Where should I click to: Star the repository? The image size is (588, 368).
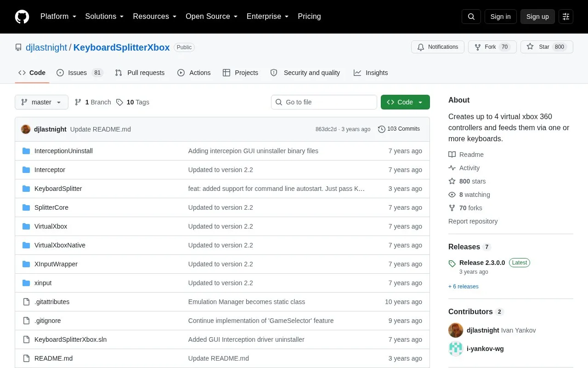tap(547, 47)
